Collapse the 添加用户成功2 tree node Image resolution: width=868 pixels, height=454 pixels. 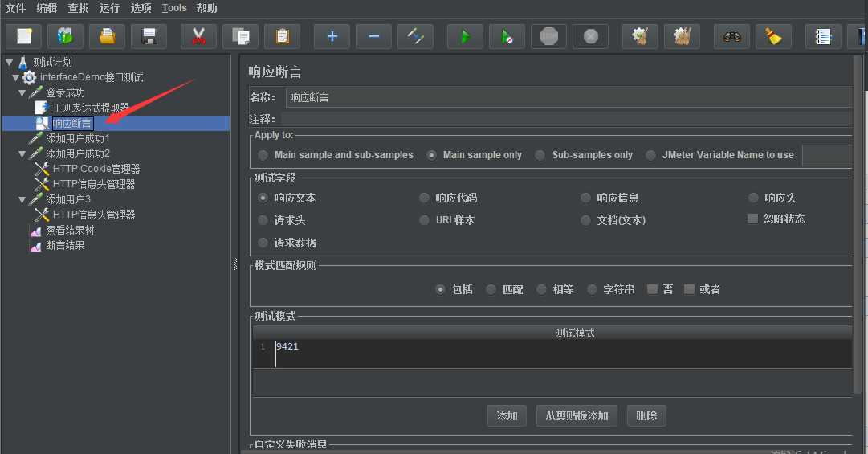(23, 153)
